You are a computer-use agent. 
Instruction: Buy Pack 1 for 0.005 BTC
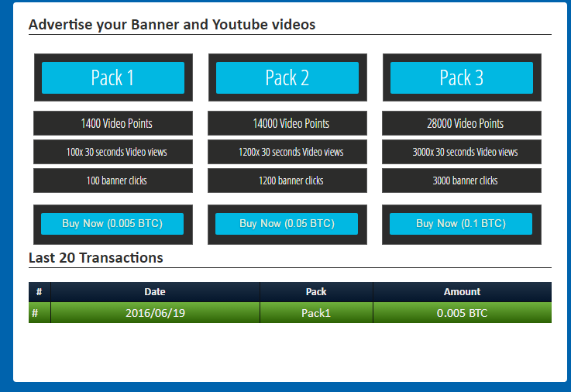coord(112,223)
